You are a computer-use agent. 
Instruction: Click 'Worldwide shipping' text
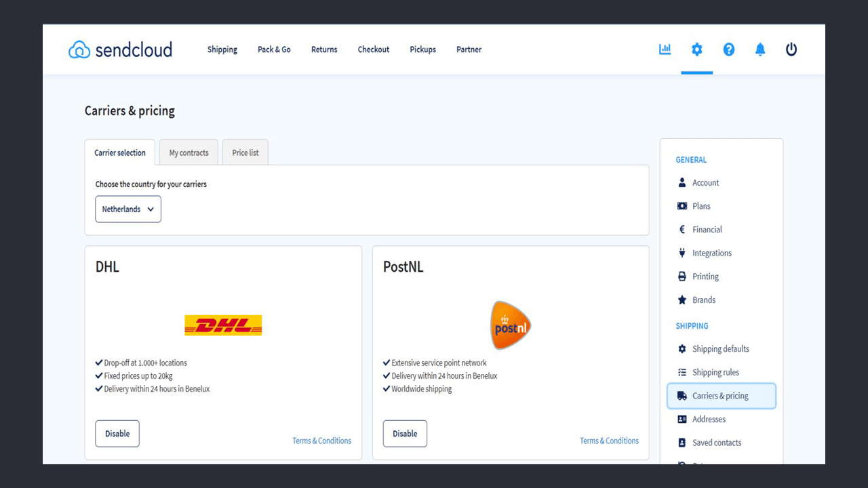point(421,389)
